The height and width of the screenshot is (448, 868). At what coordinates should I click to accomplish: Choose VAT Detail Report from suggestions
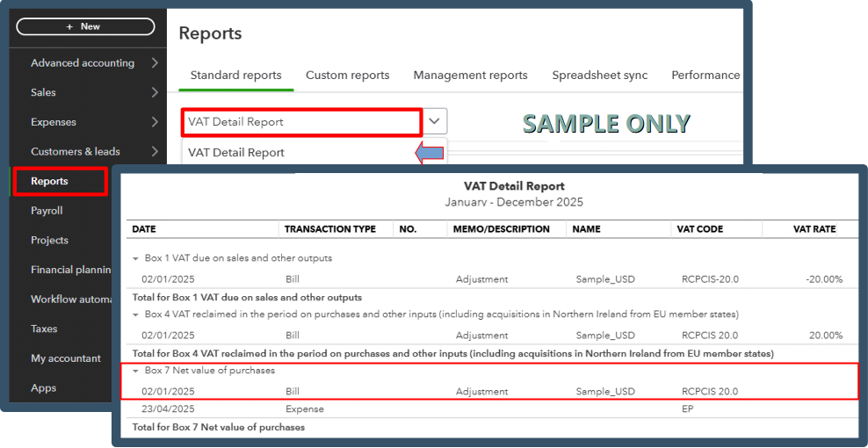236,152
